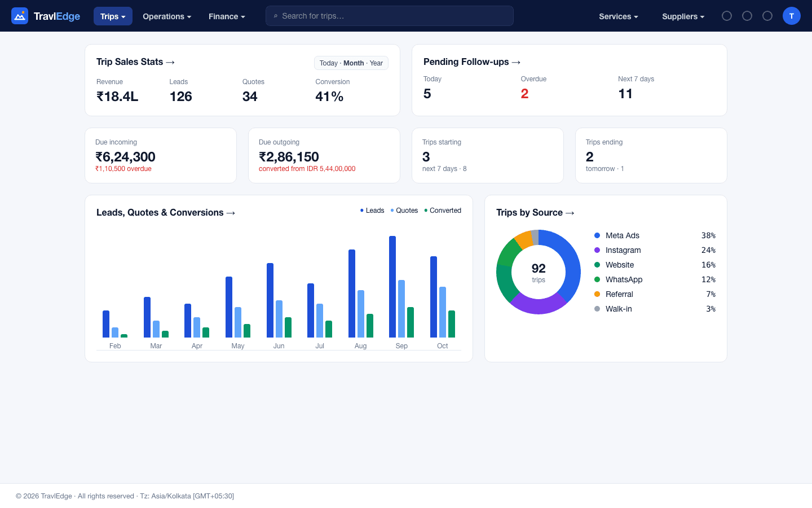Click the red Overdue count 2
The width and height of the screenshot is (812, 508).
pyautogui.click(x=524, y=94)
